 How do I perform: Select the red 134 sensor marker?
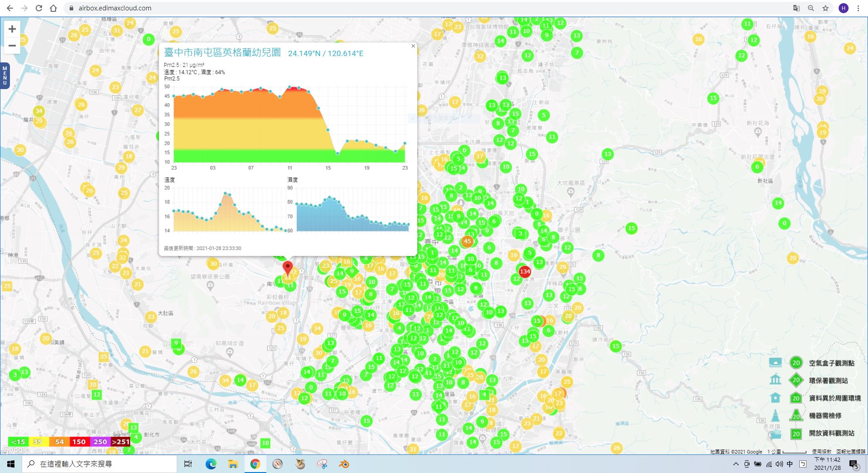pyautogui.click(x=524, y=271)
